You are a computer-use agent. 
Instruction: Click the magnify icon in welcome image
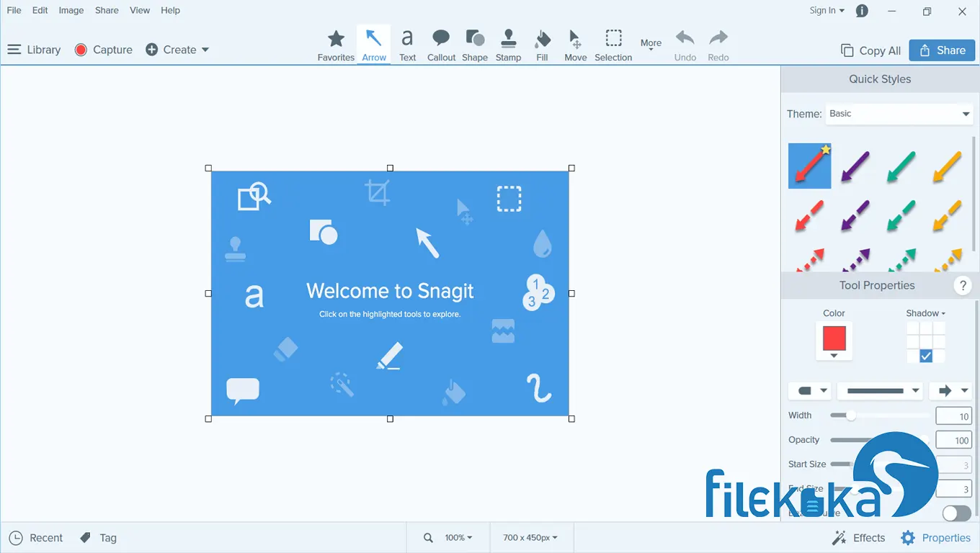[254, 196]
